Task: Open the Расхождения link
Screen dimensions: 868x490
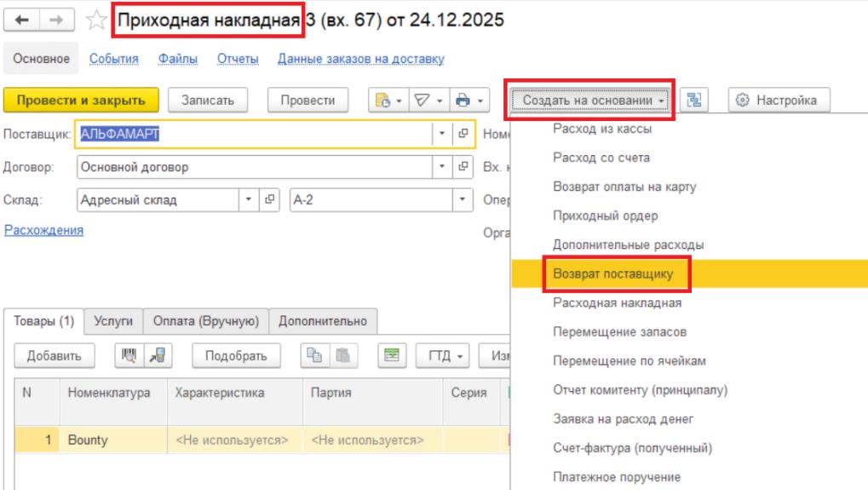Action: pos(43,230)
